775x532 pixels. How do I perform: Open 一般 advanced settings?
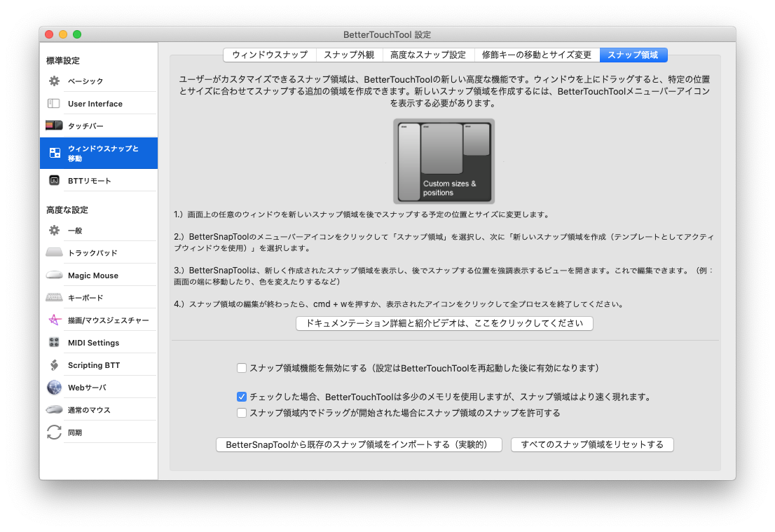99,231
